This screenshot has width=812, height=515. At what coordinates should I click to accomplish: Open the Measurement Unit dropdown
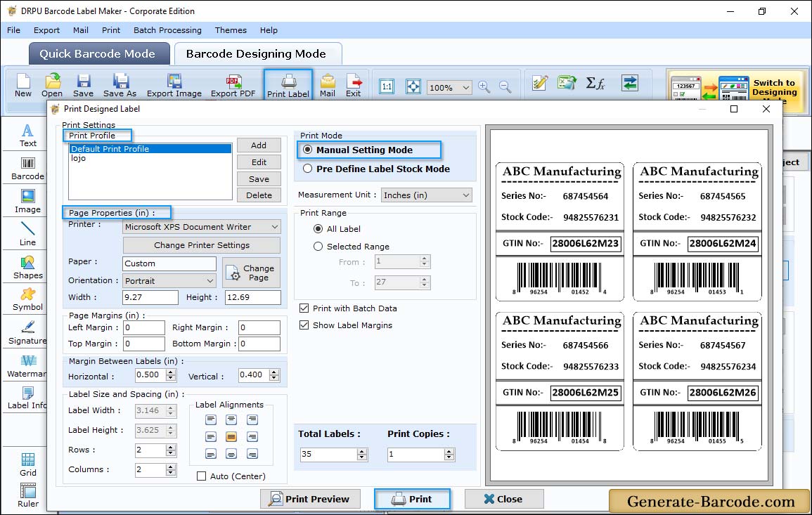pyautogui.click(x=427, y=195)
